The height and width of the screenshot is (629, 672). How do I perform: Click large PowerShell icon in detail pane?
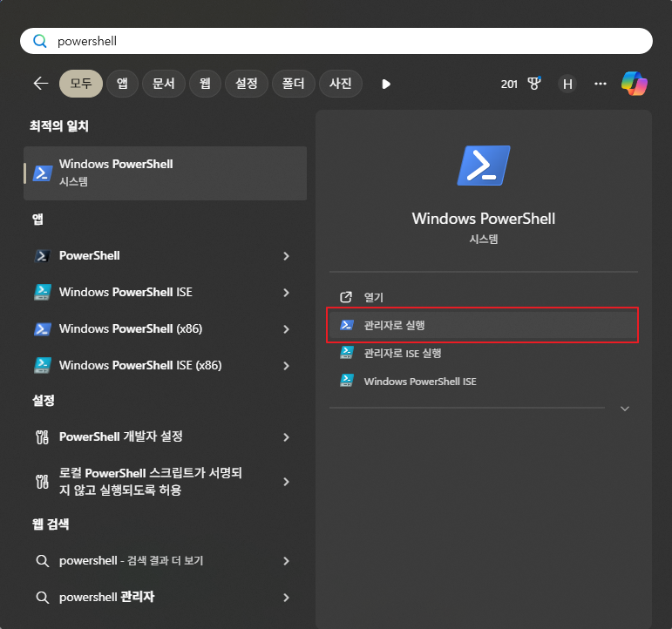coord(484,166)
